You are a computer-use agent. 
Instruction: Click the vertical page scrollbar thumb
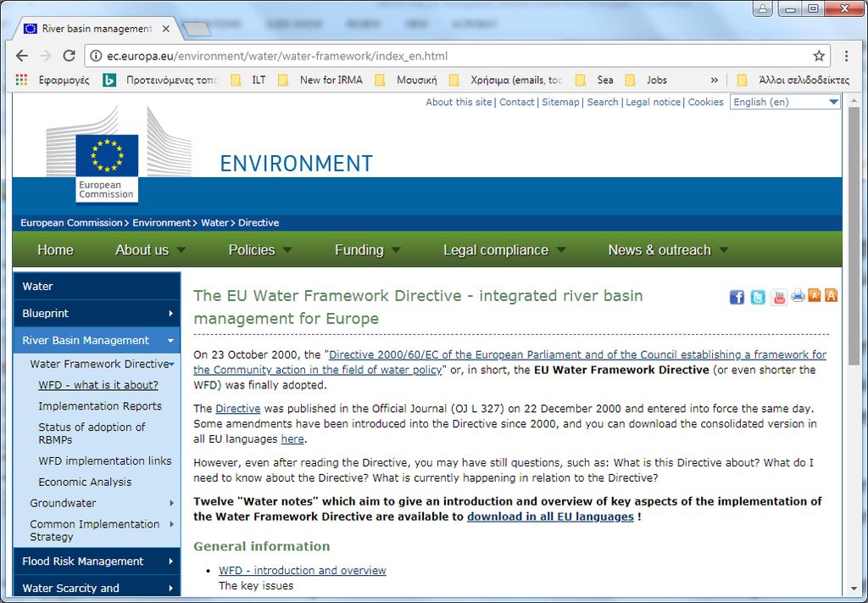[854, 235]
